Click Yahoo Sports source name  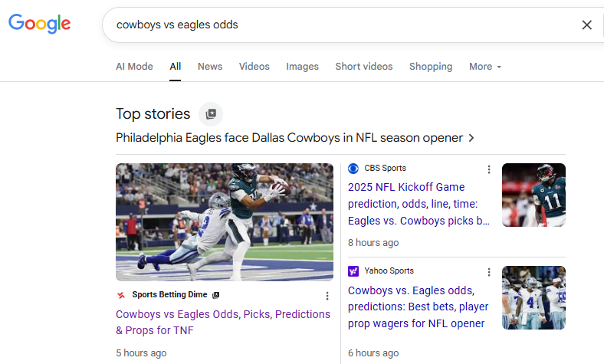click(389, 271)
